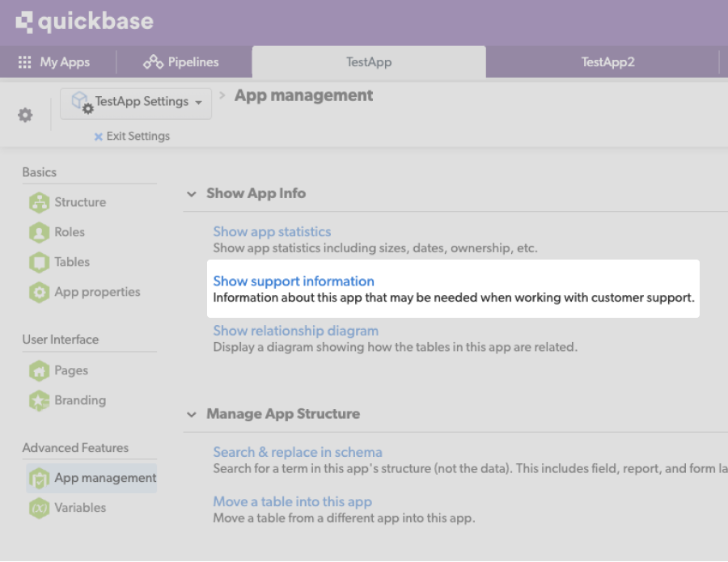Click Exit Settings

[132, 136]
